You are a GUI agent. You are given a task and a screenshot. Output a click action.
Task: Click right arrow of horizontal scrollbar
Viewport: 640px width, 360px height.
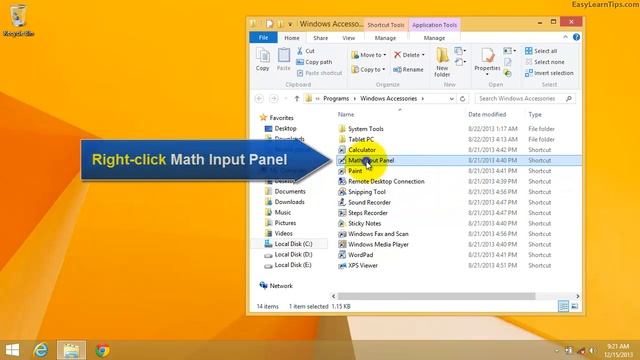577,296
